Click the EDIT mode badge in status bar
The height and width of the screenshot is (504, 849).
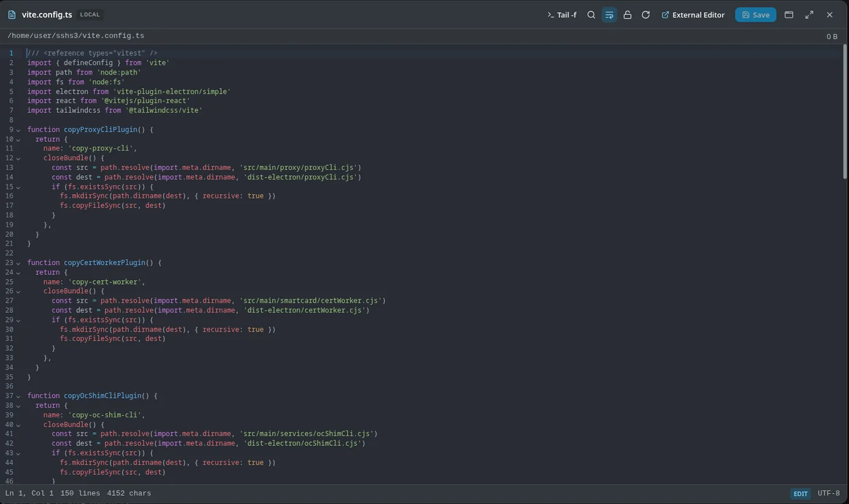click(x=800, y=494)
